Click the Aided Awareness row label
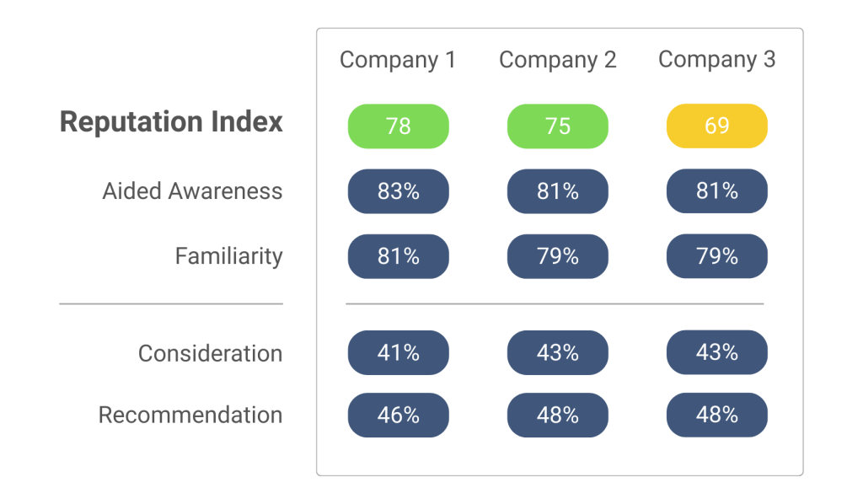 [x=192, y=191]
